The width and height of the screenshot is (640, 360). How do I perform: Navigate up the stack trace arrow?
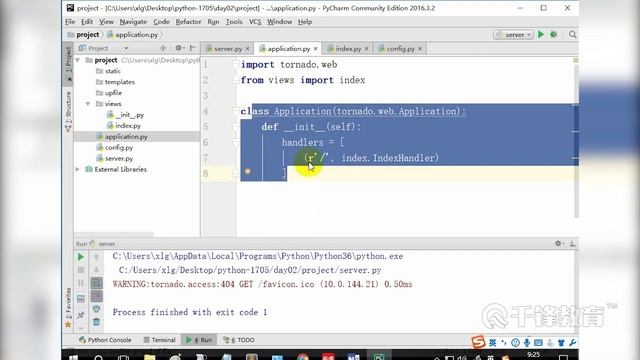[96, 257]
